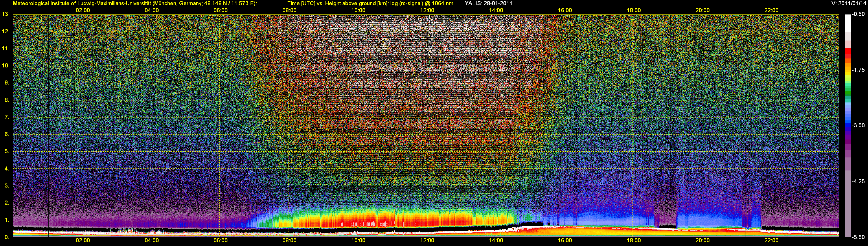868x246 pixels.
Task: Select the 14:00 label on the upper time axis
Action: [x=496, y=10]
